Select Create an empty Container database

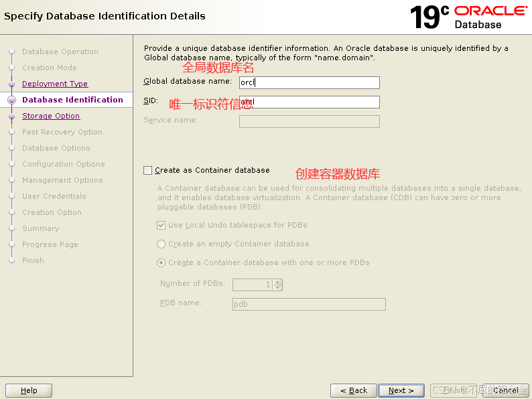pyautogui.click(x=161, y=244)
